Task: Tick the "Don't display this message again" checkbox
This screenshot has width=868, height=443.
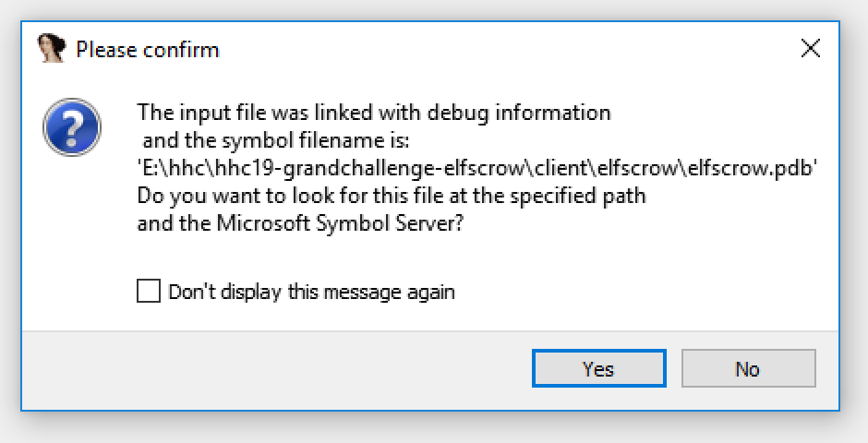Action: point(149,291)
